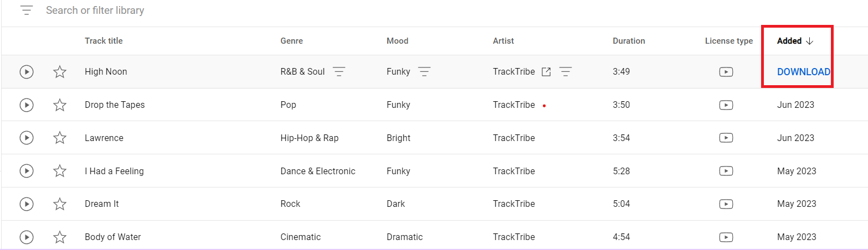Play the Body of Water track
The image size is (868, 250).
27,237
